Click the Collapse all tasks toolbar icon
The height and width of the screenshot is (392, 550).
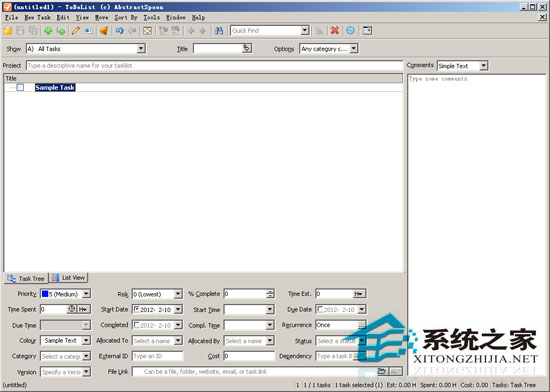tap(175, 31)
